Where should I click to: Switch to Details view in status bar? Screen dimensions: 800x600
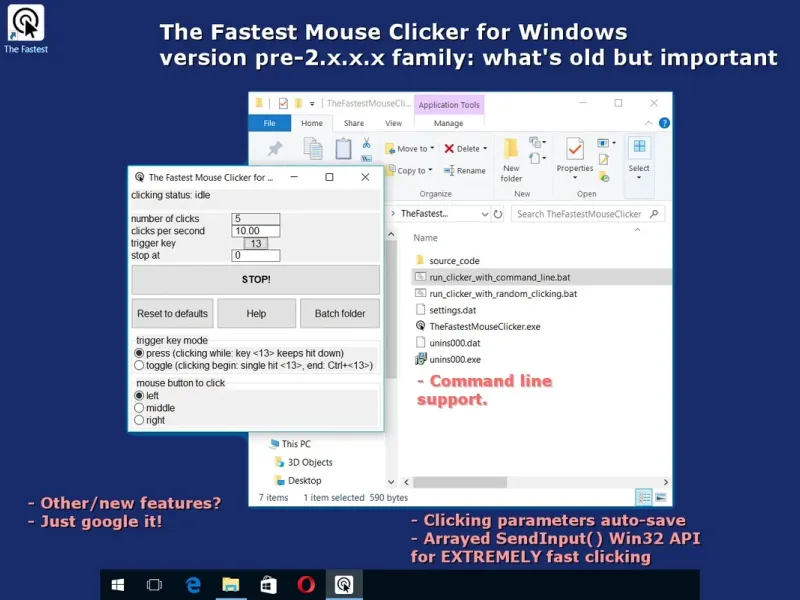(644, 497)
